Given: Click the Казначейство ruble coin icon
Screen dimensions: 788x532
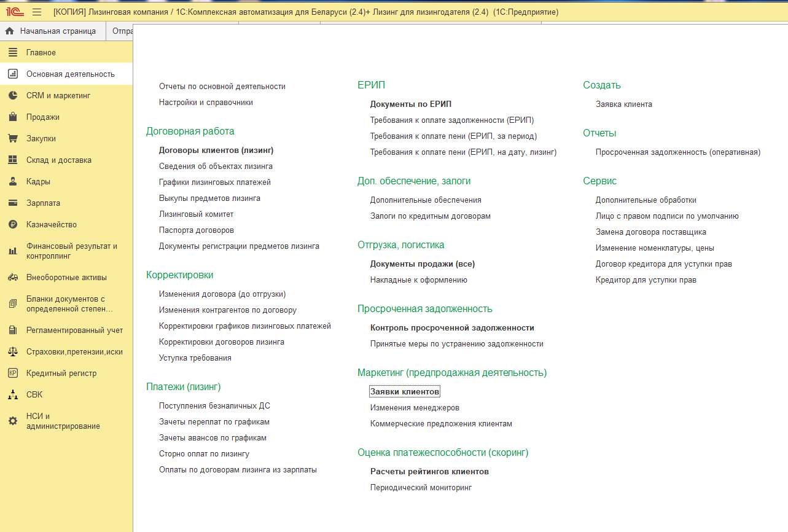Looking at the screenshot, I should tap(13, 225).
